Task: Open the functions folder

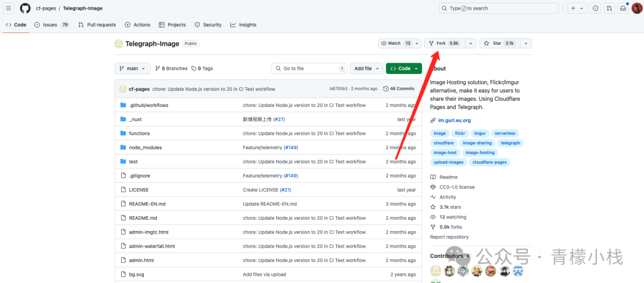Action: click(139, 133)
